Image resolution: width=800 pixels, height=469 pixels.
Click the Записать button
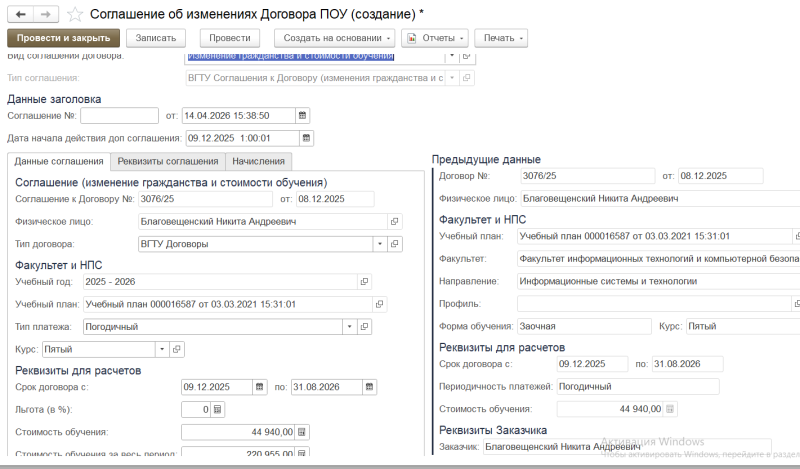point(156,38)
